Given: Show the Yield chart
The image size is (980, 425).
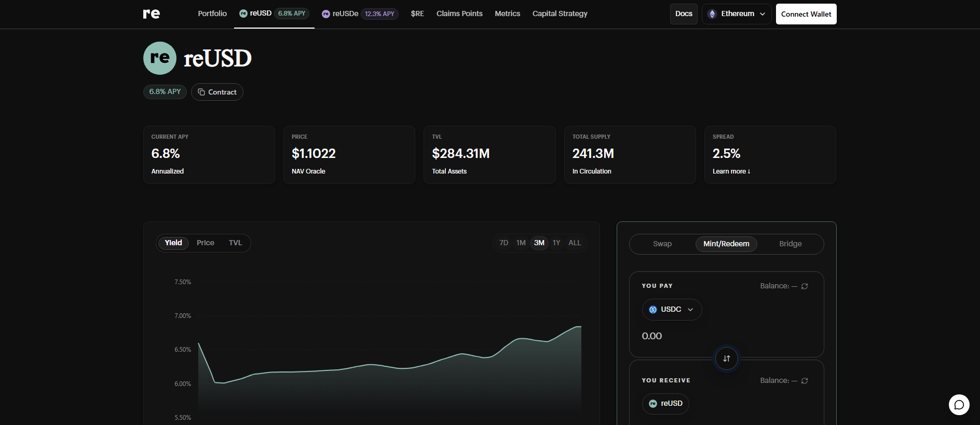Looking at the screenshot, I should pyautogui.click(x=173, y=243).
